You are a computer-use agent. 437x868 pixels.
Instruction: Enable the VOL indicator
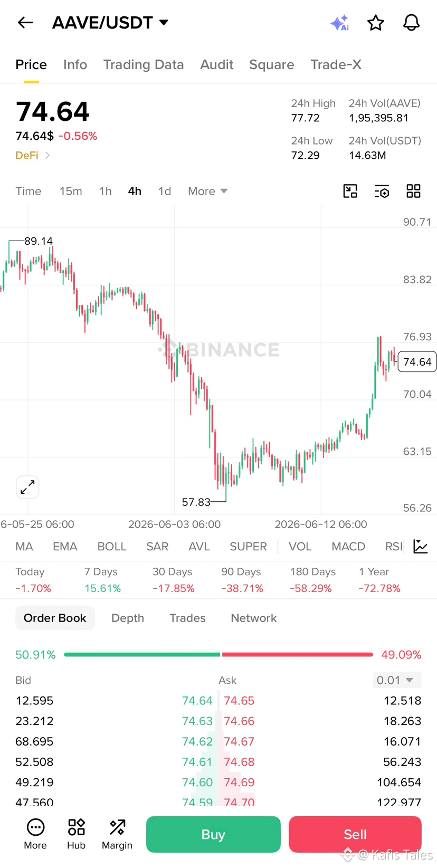pos(300,547)
